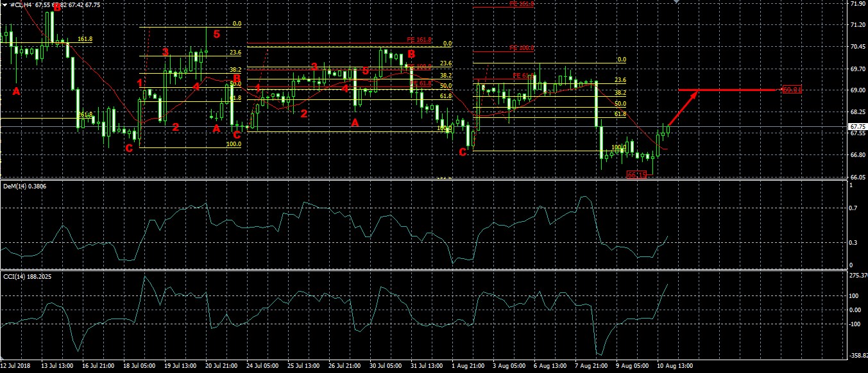Select the red target price box on the horizontal line

click(792, 90)
